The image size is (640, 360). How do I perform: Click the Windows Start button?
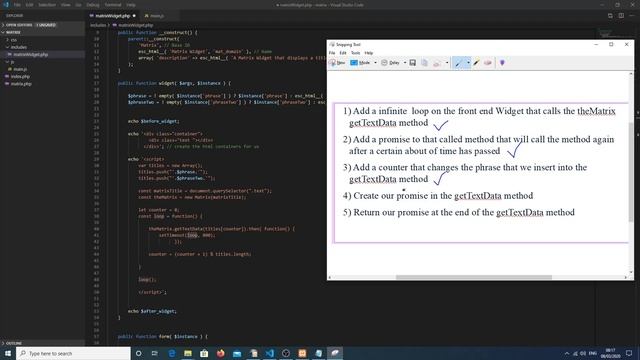[8, 353]
